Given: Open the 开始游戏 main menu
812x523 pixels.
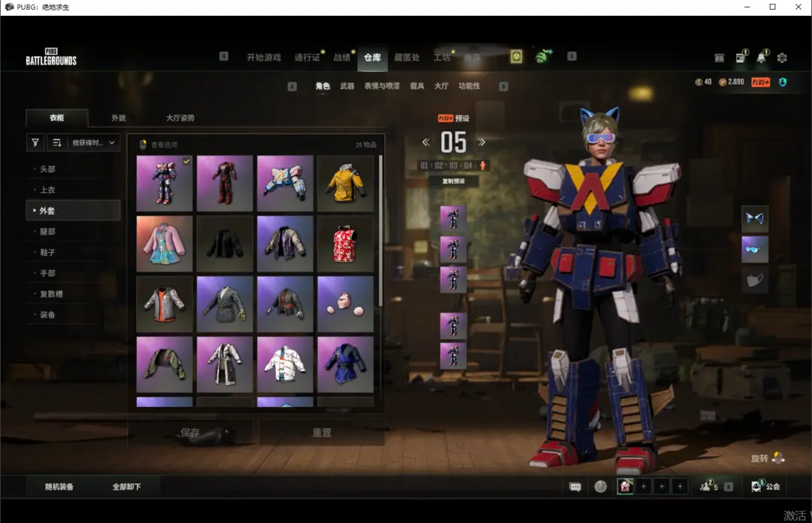Looking at the screenshot, I should (x=264, y=57).
